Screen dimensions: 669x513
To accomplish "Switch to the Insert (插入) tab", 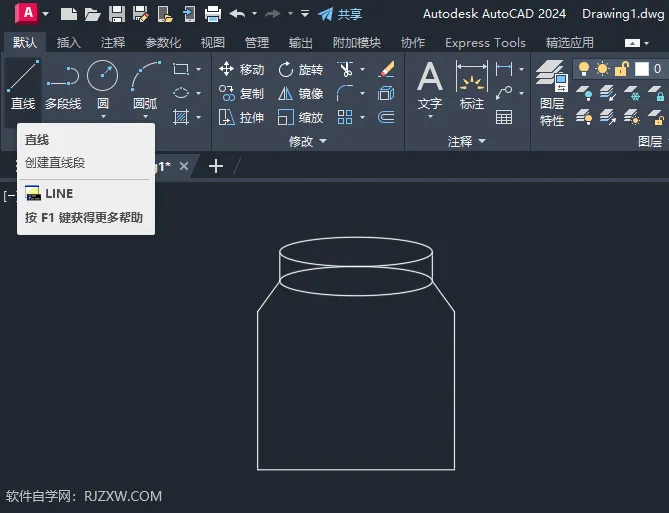I will tap(68, 42).
